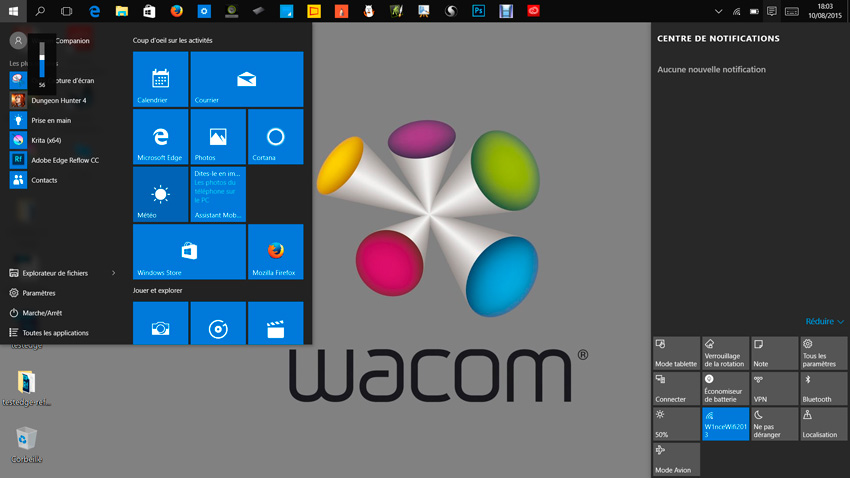Toggle Mode tablette
Screen dimensions: 850x478
click(x=676, y=353)
